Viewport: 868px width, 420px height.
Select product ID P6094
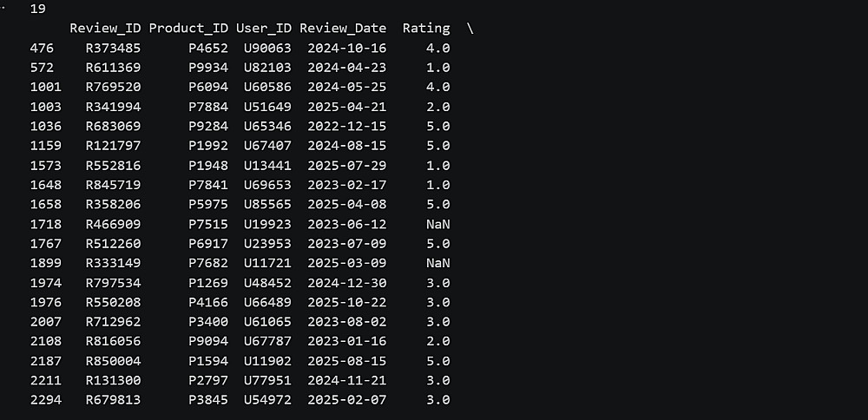tap(208, 87)
